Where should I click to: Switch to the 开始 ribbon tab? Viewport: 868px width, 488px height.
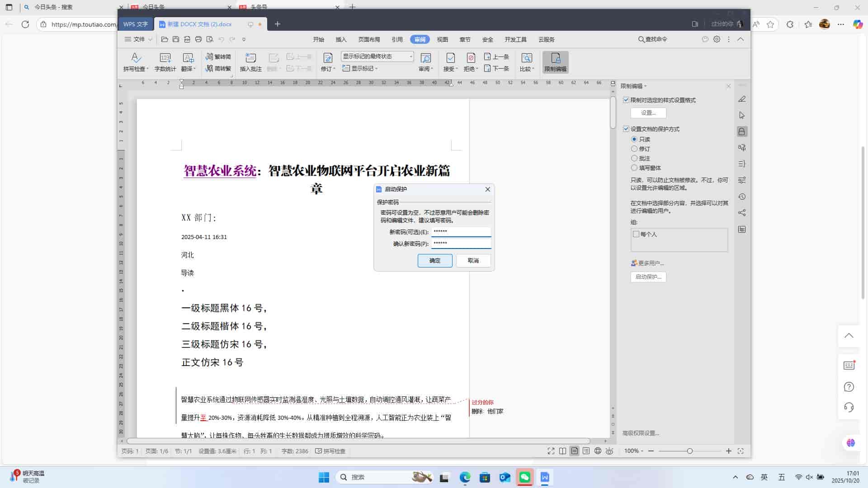coord(319,39)
